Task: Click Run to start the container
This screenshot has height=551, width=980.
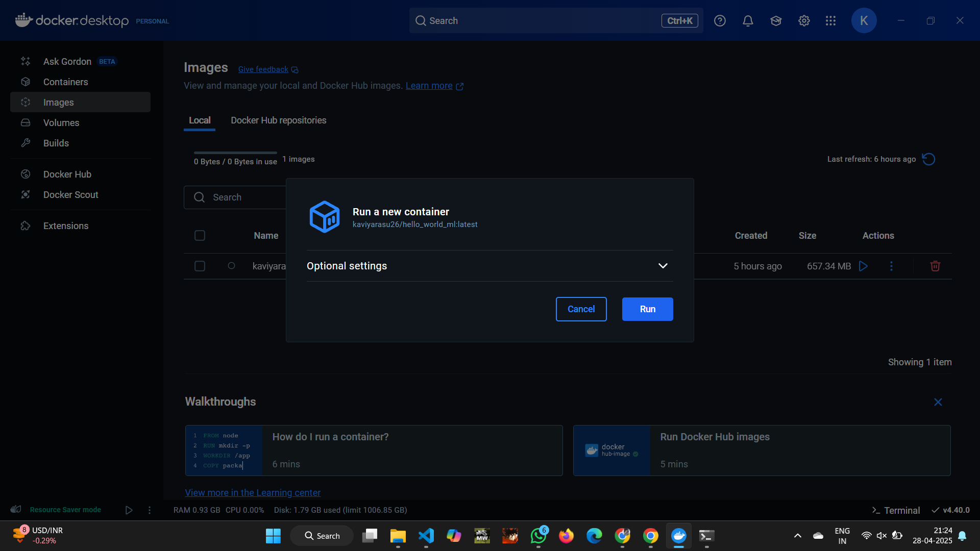Action: (x=647, y=309)
